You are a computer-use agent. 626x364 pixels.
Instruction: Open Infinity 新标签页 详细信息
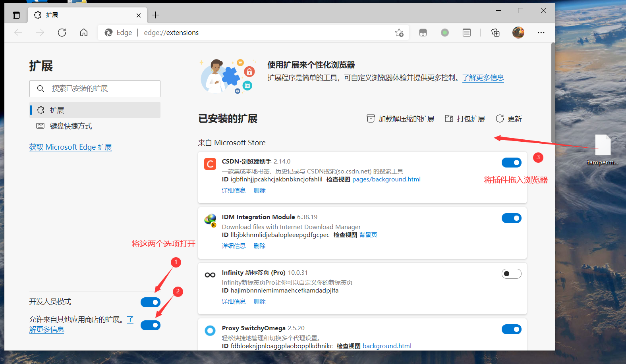pyautogui.click(x=234, y=302)
